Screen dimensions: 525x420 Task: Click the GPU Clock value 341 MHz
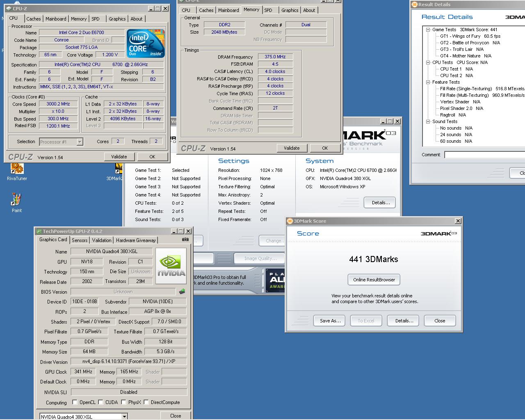coord(83,372)
